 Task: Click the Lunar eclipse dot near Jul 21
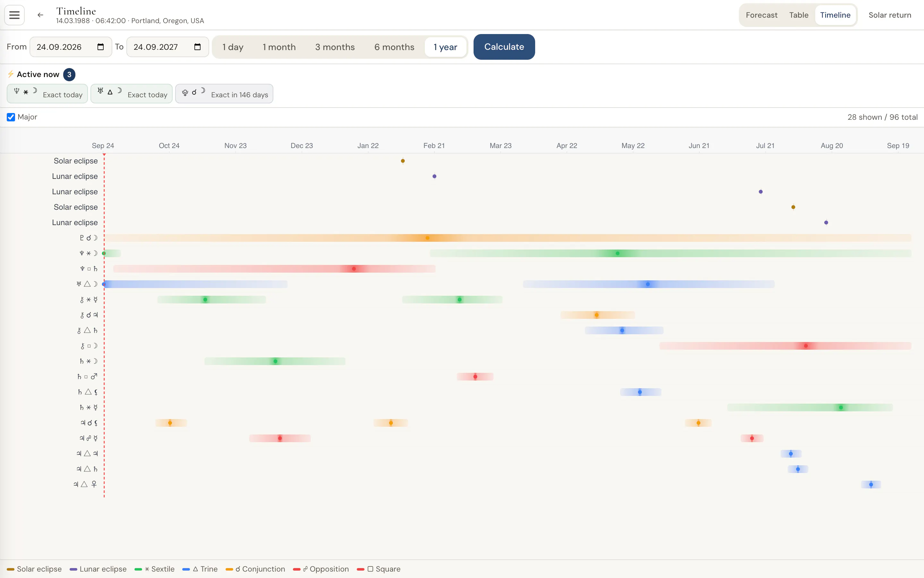tap(761, 191)
